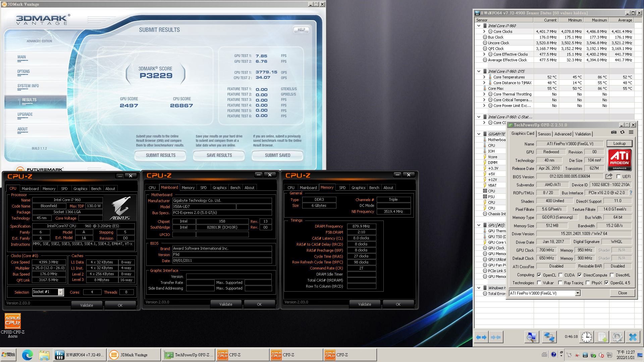
Task: Click the SUBMIT SAVED button in 3DMark
Action: [x=278, y=156]
